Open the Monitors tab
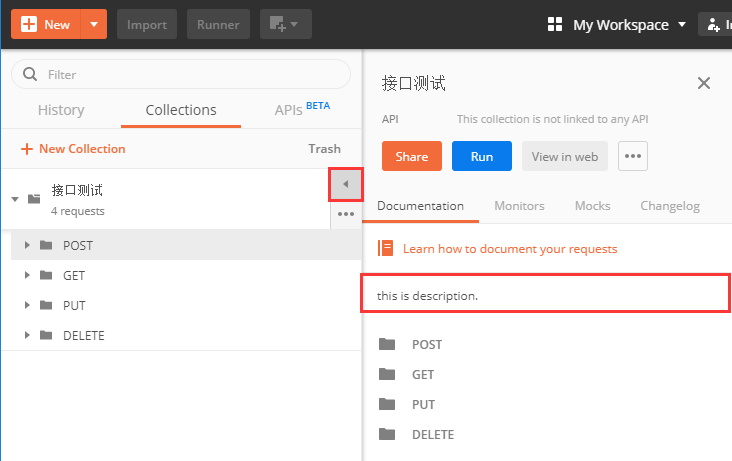Screen dimensions: 732x461 (520, 206)
